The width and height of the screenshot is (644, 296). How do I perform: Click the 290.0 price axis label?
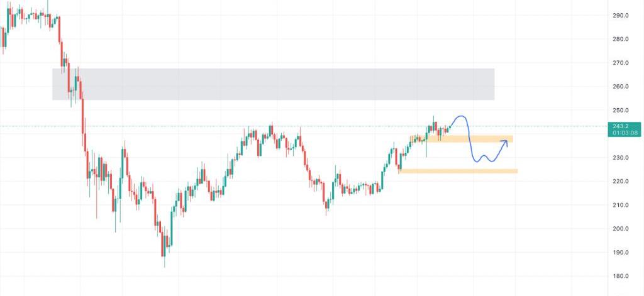point(621,15)
